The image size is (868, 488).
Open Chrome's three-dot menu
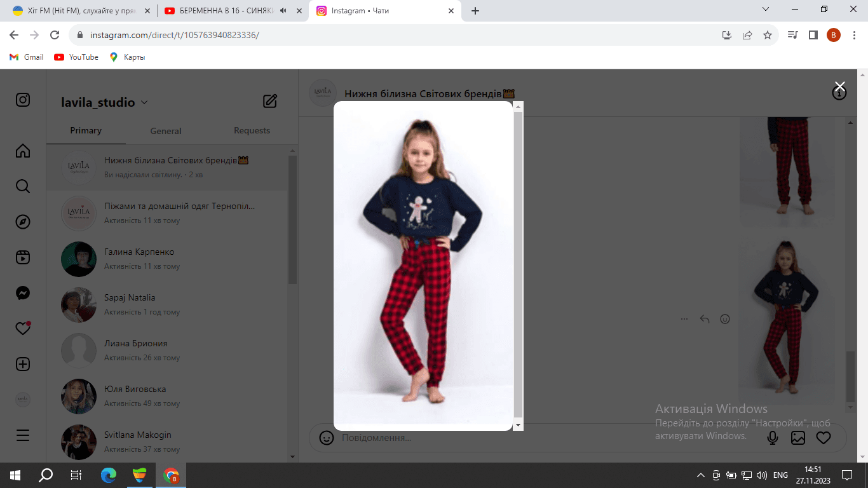pyautogui.click(x=854, y=35)
